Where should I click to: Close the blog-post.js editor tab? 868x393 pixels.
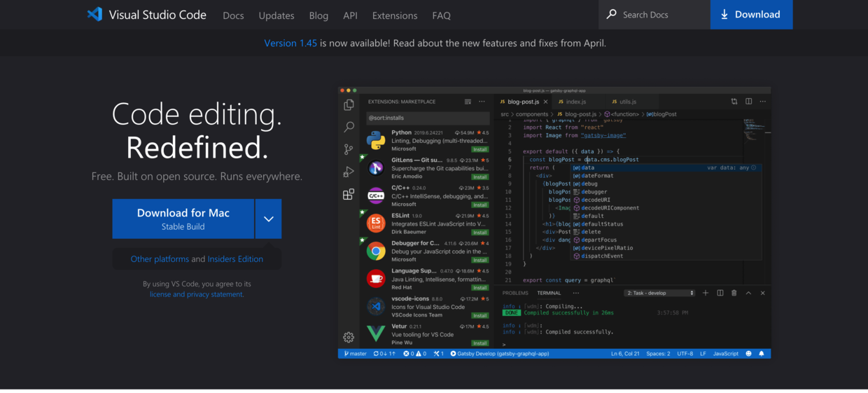545,102
